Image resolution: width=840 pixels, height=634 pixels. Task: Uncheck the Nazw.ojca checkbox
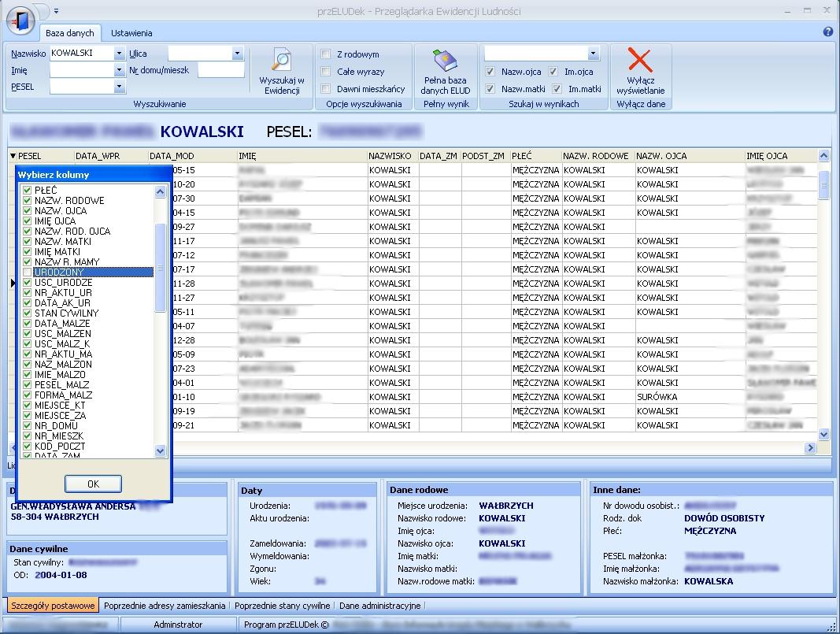[x=490, y=72]
